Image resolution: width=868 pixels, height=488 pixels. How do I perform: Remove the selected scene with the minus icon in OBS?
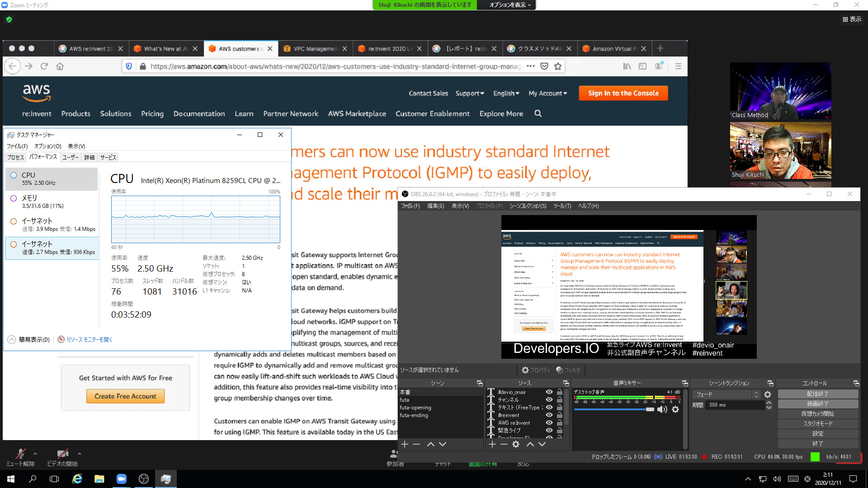[x=416, y=444]
